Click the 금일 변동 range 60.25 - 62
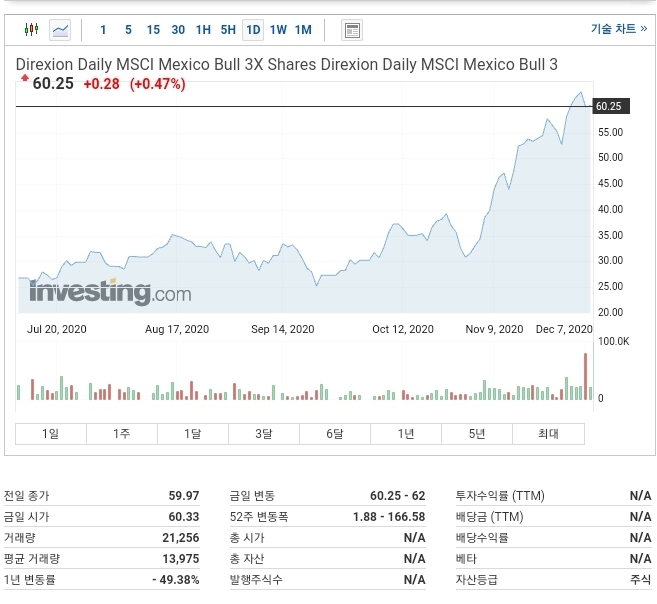This screenshot has width=657, height=604. [398, 496]
